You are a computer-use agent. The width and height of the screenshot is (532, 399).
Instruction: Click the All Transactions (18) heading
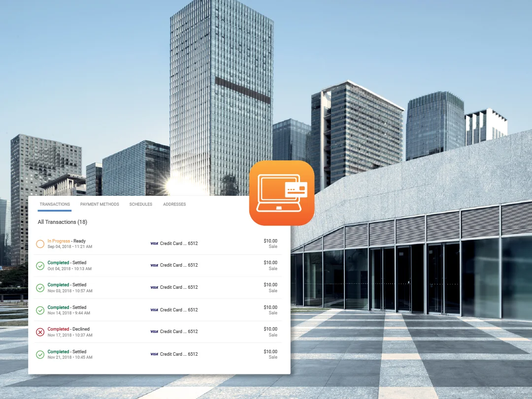click(x=62, y=222)
